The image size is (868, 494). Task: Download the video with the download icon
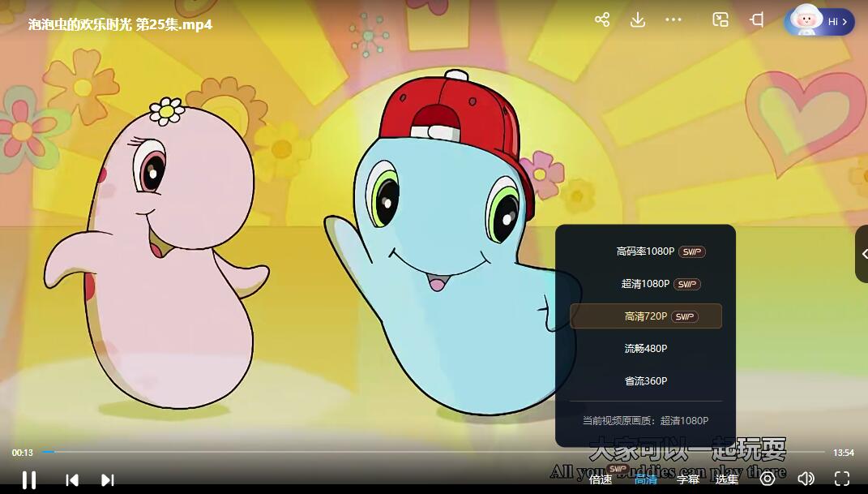tap(638, 20)
